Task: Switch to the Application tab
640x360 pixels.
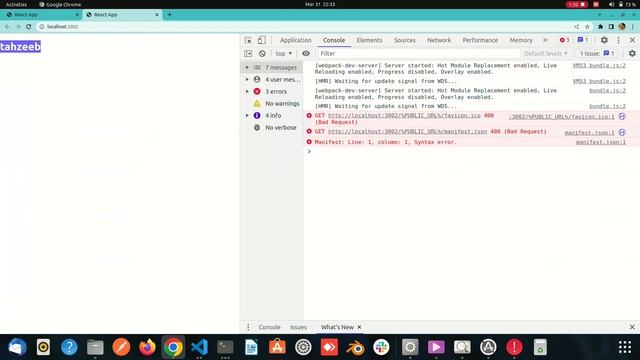Action: [296, 40]
